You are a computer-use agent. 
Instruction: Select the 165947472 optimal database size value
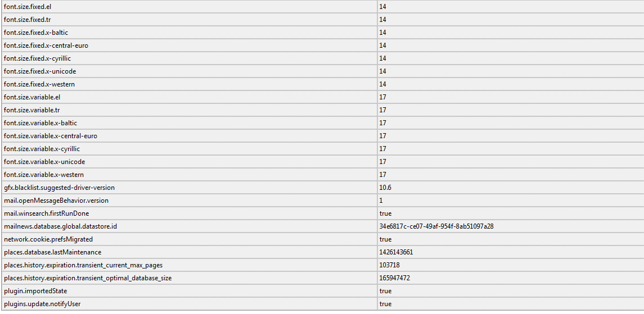[x=394, y=278]
